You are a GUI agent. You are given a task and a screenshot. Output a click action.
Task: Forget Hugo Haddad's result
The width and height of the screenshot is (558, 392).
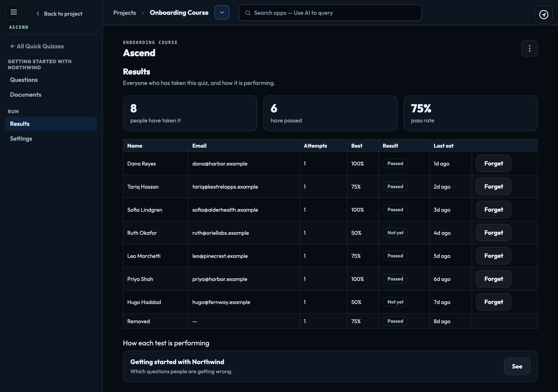coord(493,302)
